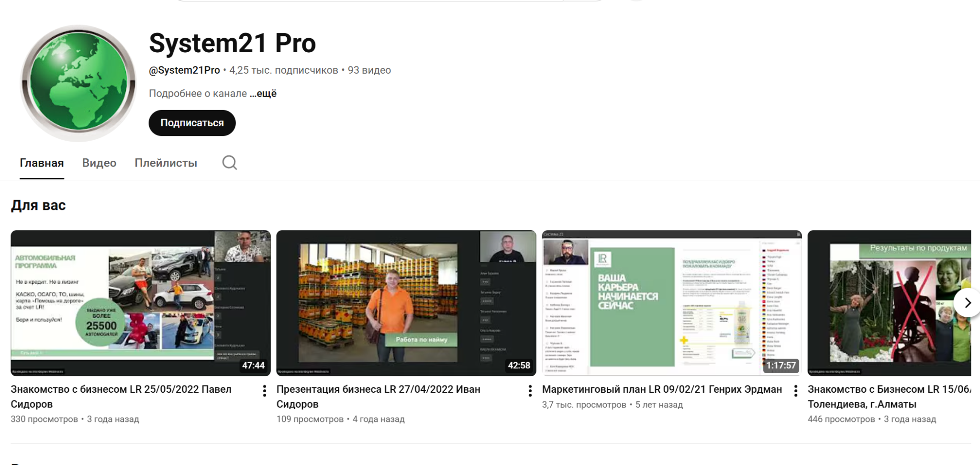The image size is (980, 465).
Task: Play the Результаты по продуктам thumbnail
Action: (x=889, y=303)
